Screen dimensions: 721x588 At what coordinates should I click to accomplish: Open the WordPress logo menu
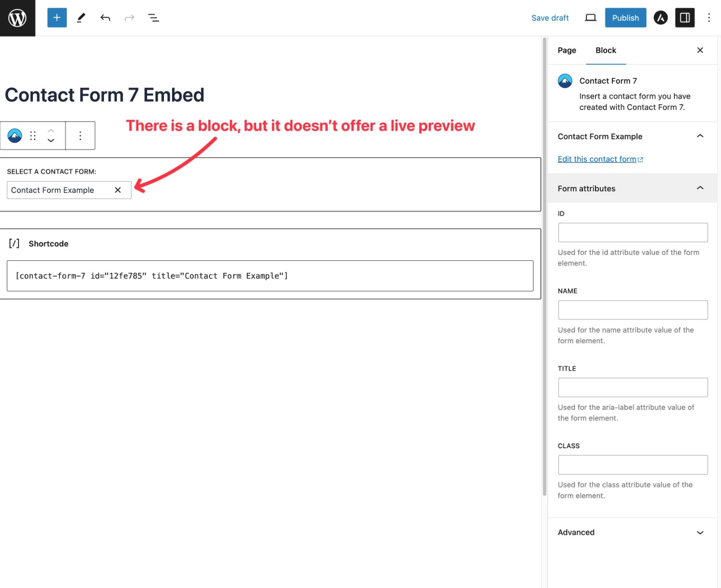pos(17,18)
